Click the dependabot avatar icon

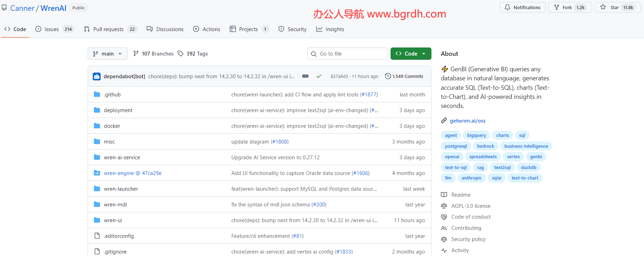point(97,76)
